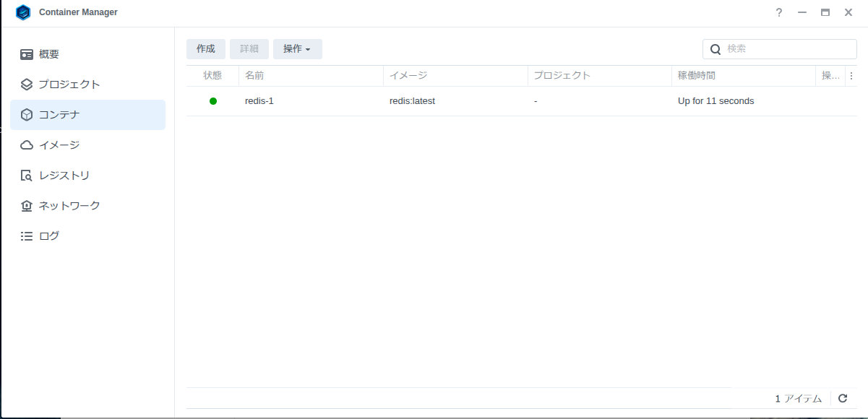Click the Container Manager app logo icon

[23, 12]
